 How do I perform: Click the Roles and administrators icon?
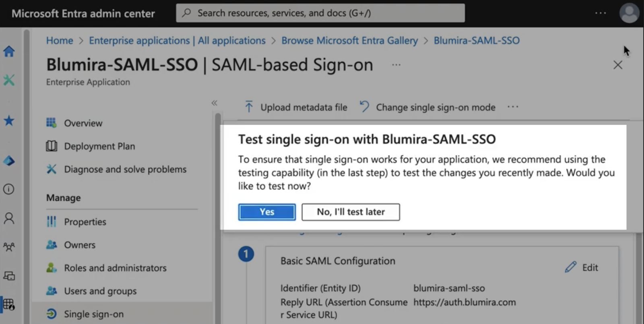click(x=52, y=268)
